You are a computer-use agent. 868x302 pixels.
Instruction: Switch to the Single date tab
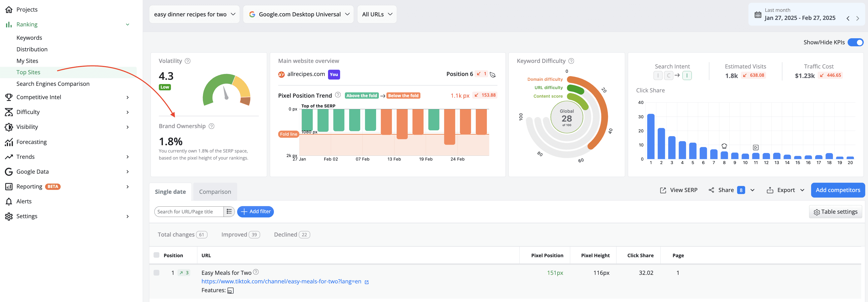pyautogui.click(x=170, y=192)
